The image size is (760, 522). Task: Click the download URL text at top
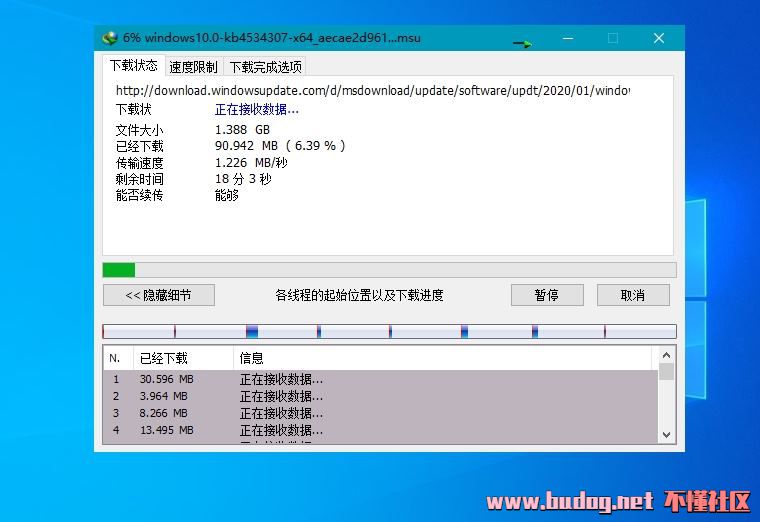[x=372, y=91]
